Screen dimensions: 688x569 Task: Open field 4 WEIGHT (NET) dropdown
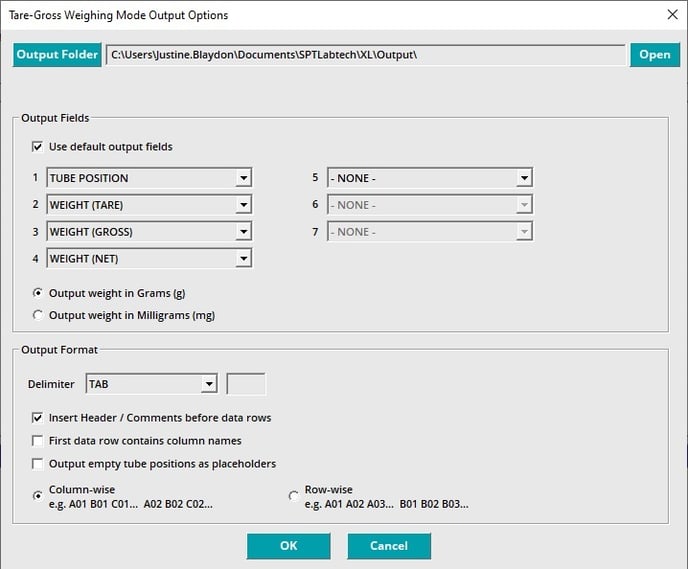[x=149, y=258]
